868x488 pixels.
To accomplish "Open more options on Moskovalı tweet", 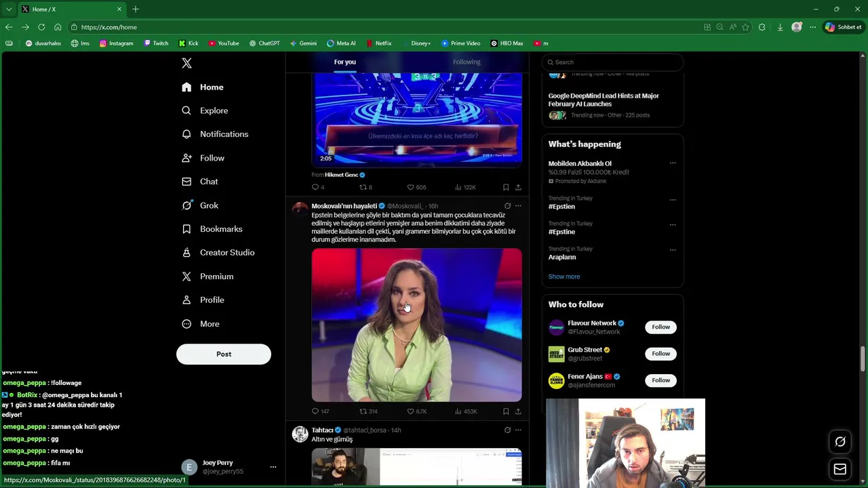I will (518, 206).
